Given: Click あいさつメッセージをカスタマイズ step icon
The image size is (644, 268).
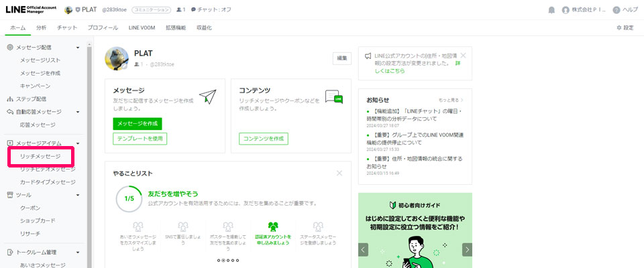Looking at the screenshot, I should 138,227.
